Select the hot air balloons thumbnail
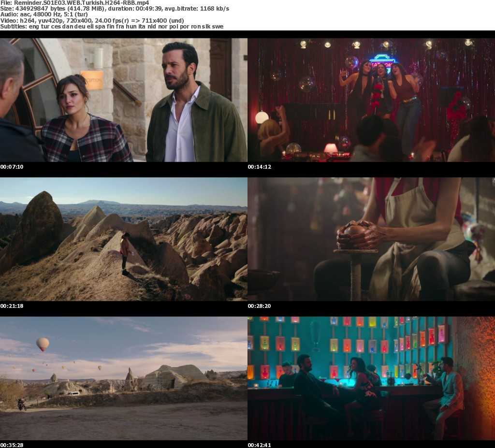The width and height of the screenshot is (495, 448). [123, 378]
